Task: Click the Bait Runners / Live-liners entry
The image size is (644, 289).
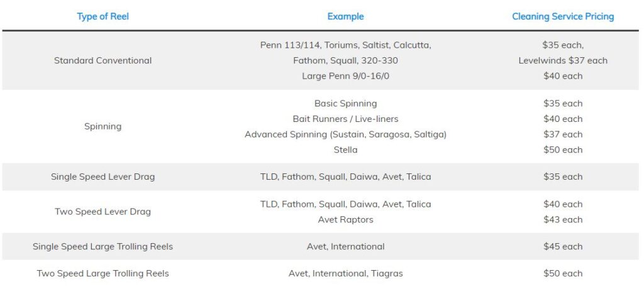Action: pos(345,119)
